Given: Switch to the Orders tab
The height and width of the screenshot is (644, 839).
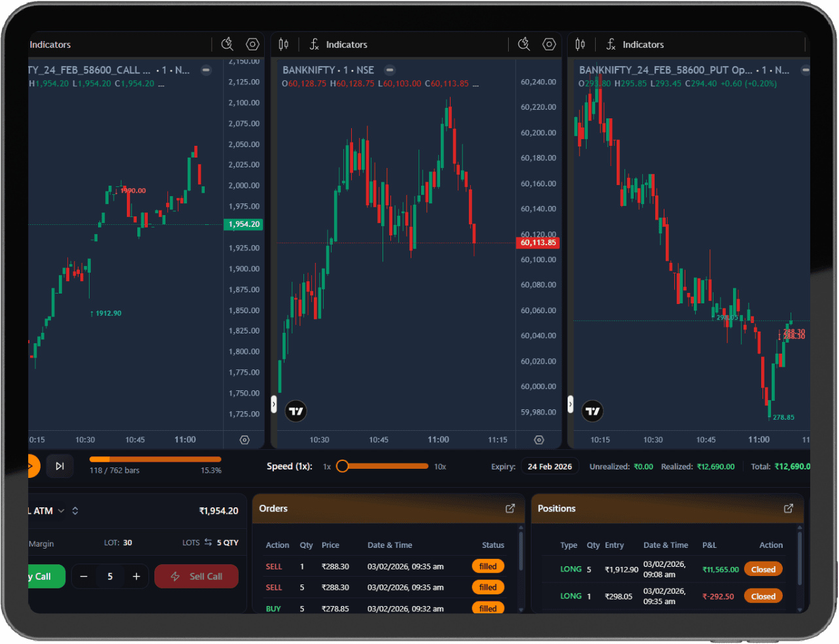Looking at the screenshot, I should [273, 508].
